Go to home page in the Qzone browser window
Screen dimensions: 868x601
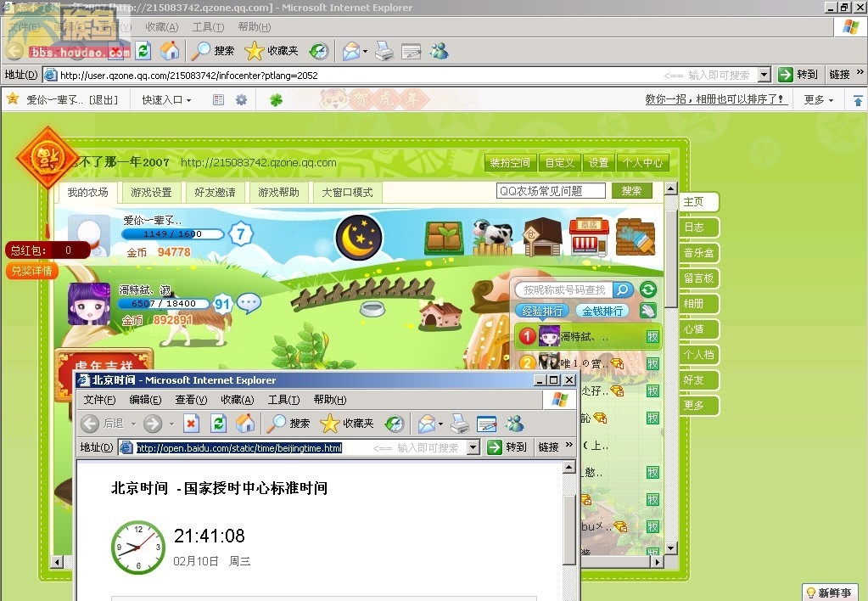170,51
